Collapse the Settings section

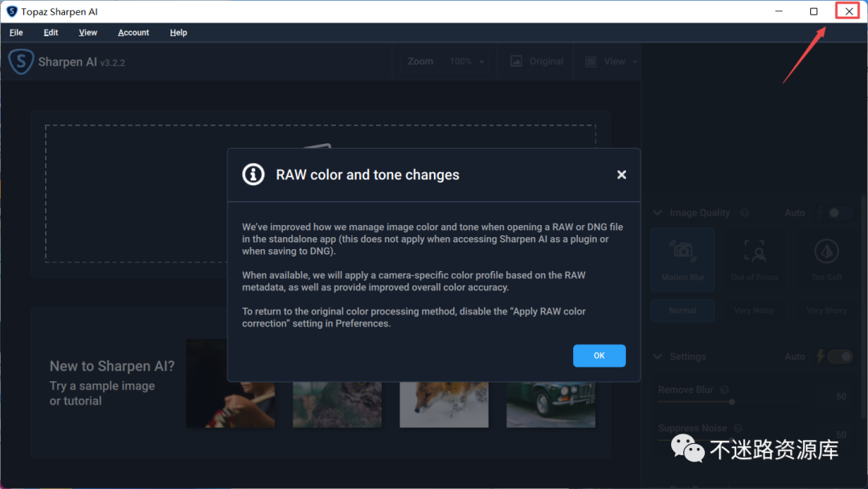657,356
